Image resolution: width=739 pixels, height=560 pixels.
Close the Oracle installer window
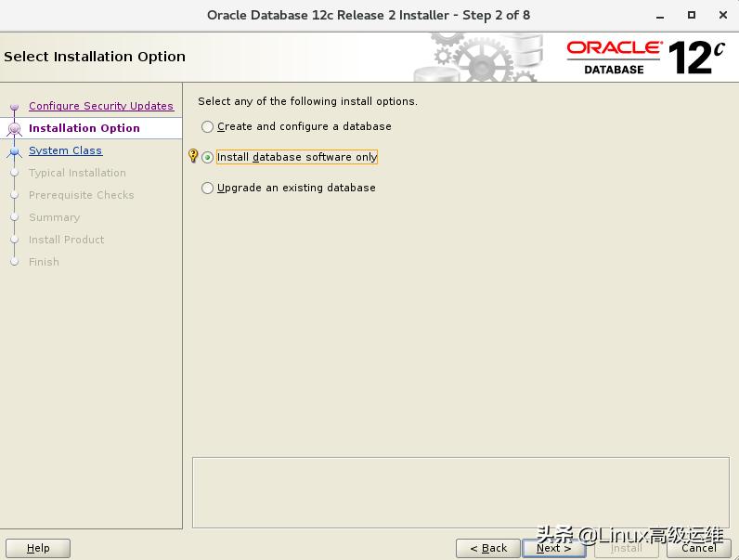pyautogui.click(x=723, y=15)
